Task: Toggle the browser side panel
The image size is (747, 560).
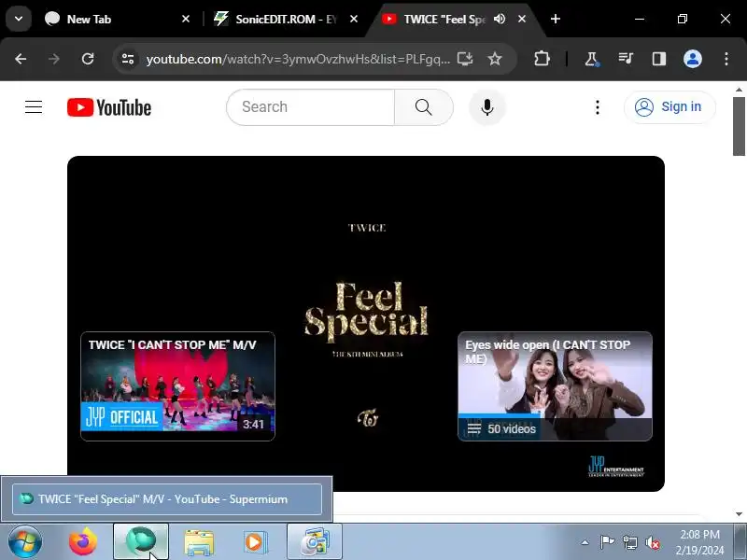Action: [x=659, y=59]
